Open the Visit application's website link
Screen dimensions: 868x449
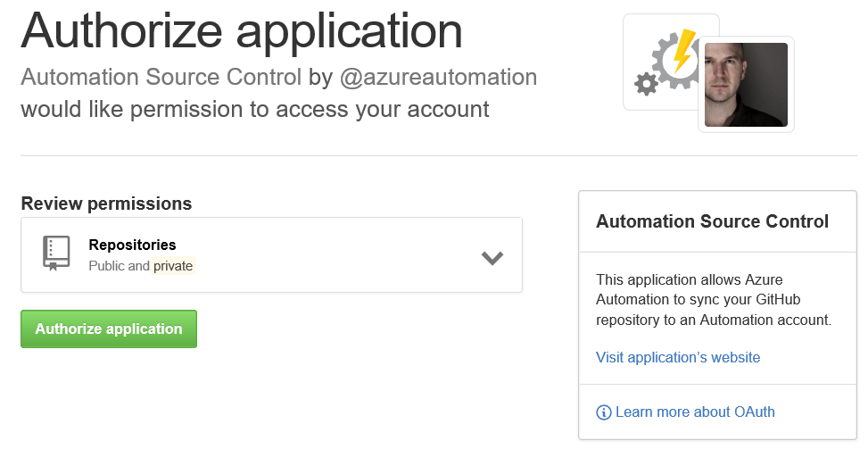point(678,357)
